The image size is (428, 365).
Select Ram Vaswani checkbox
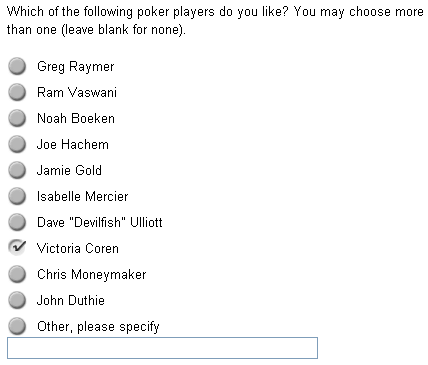tap(17, 92)
